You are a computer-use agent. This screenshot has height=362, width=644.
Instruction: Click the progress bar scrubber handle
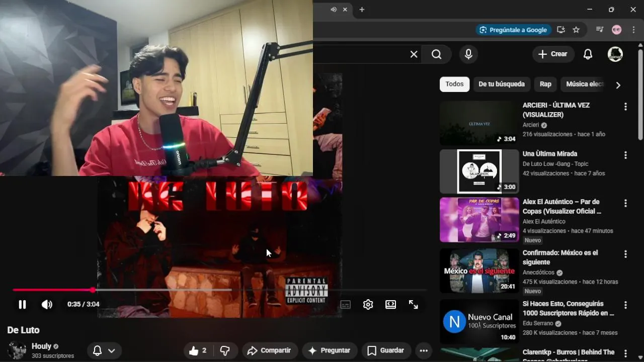[93, 290]
